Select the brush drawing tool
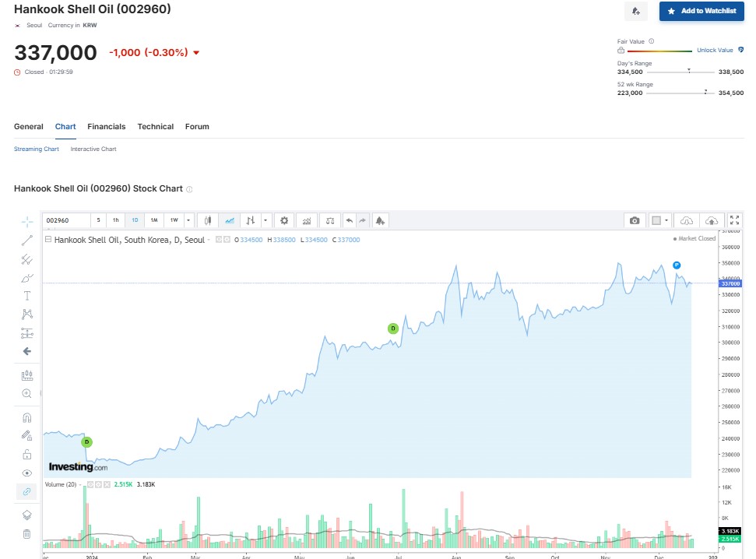This screenshot has width=756, height=559. (x=27, y=278)
